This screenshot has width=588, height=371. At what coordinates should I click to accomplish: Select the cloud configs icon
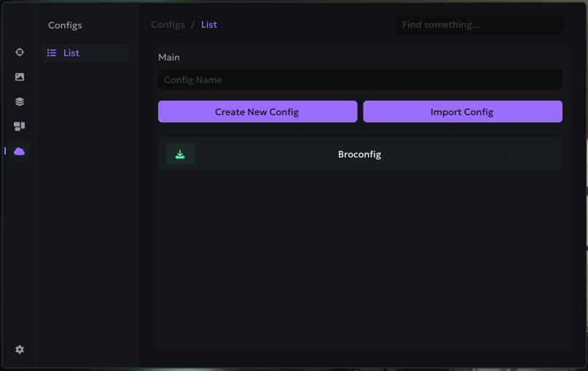coord(20,151)
